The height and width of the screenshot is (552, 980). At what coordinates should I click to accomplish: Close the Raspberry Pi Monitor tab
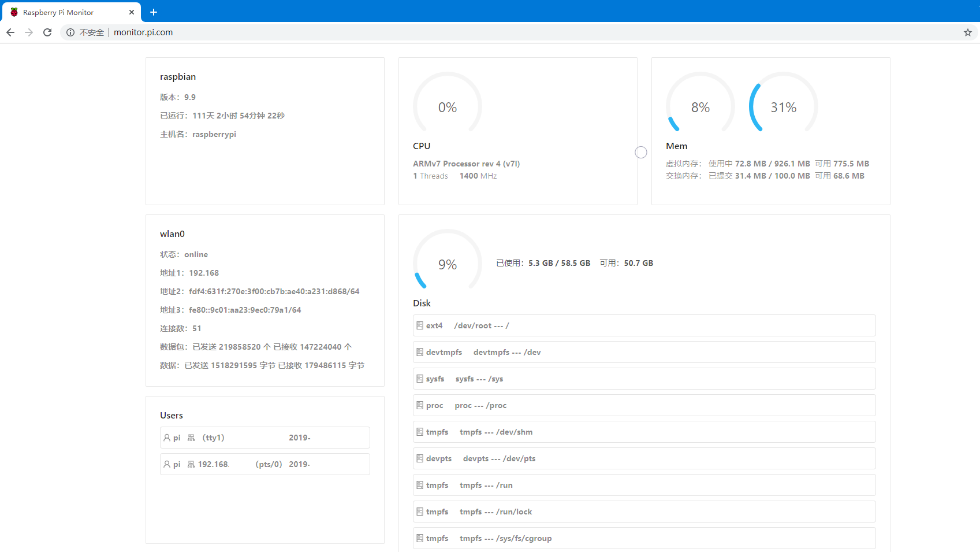click(x=132, y=12)
